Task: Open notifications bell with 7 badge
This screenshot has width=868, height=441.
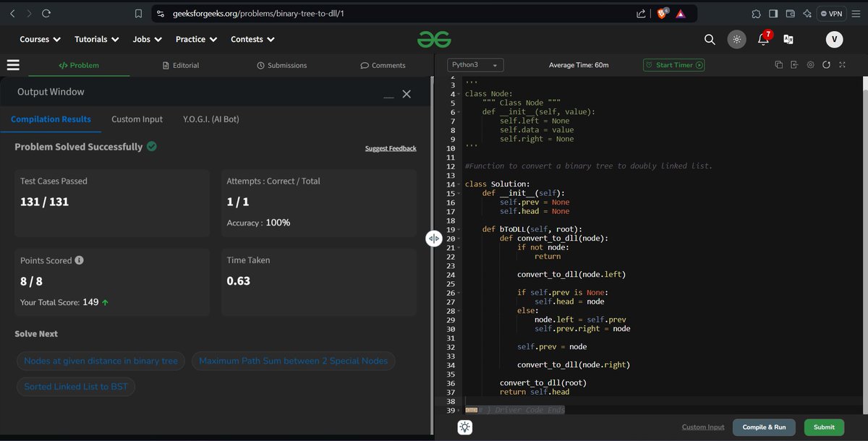Action: point(763,39)
